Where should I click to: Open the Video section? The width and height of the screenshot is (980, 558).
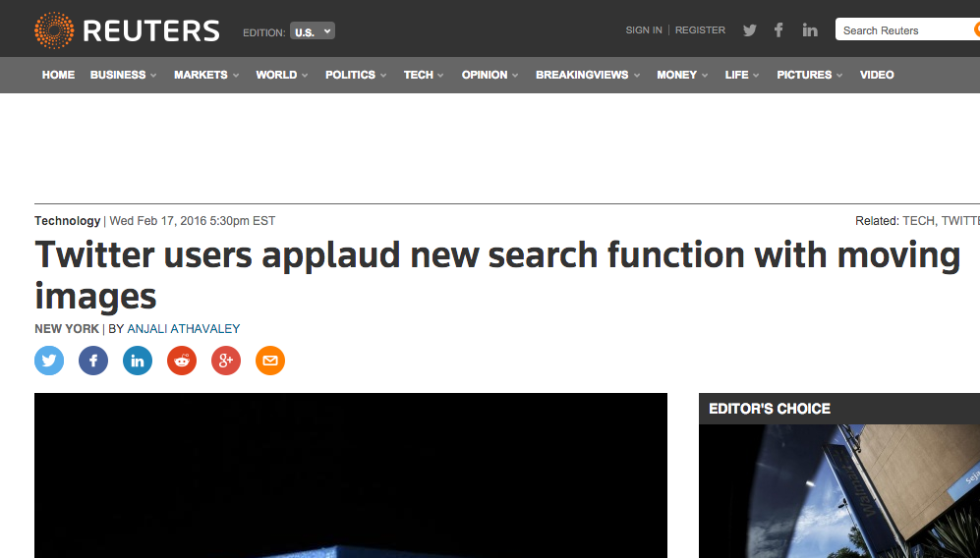tap(876, 75)
